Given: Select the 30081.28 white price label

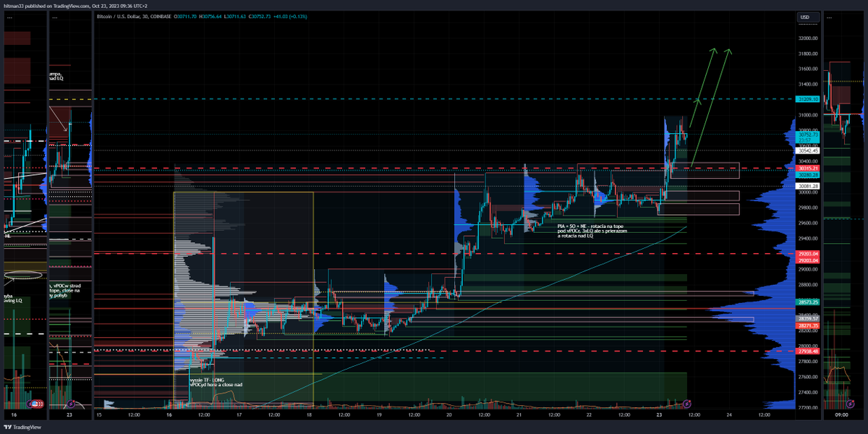Looking at the screenshot, I should coord(807,186).
